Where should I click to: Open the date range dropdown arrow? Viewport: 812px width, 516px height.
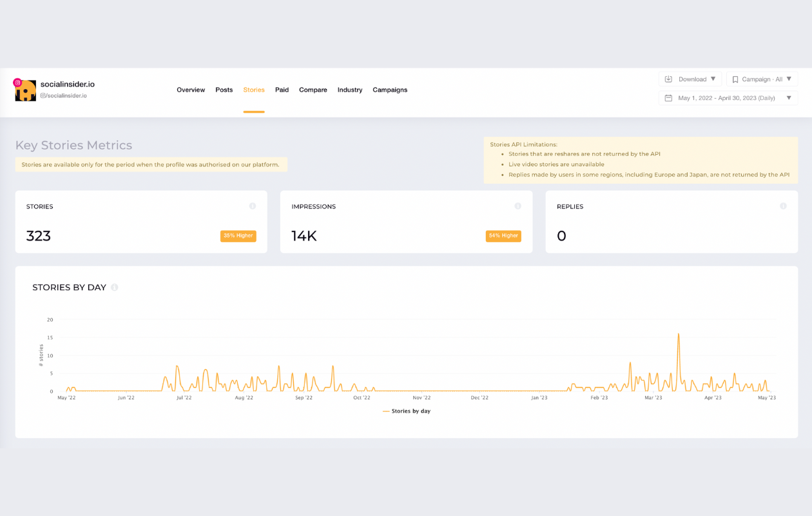pyautogui.click(x=789, y=98)
